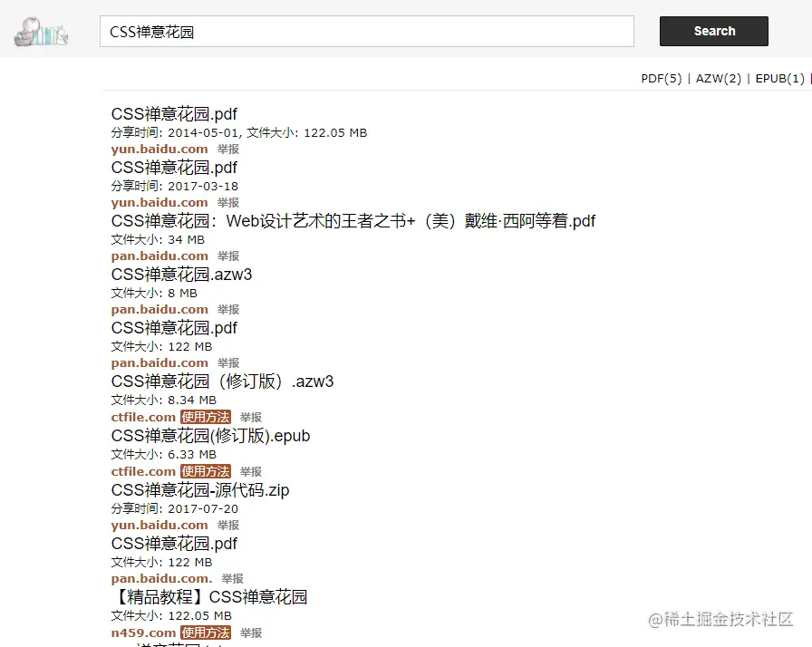812x647 pixels.
Task: Report (举报) the 8.34 MB azw3 result
Action: coord(251,418)
